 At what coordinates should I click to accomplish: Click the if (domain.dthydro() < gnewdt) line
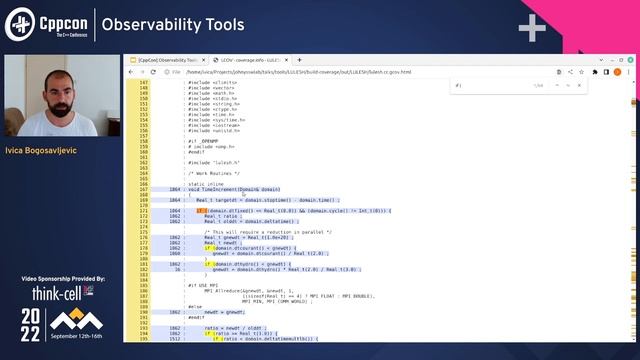tap(248, 264)
